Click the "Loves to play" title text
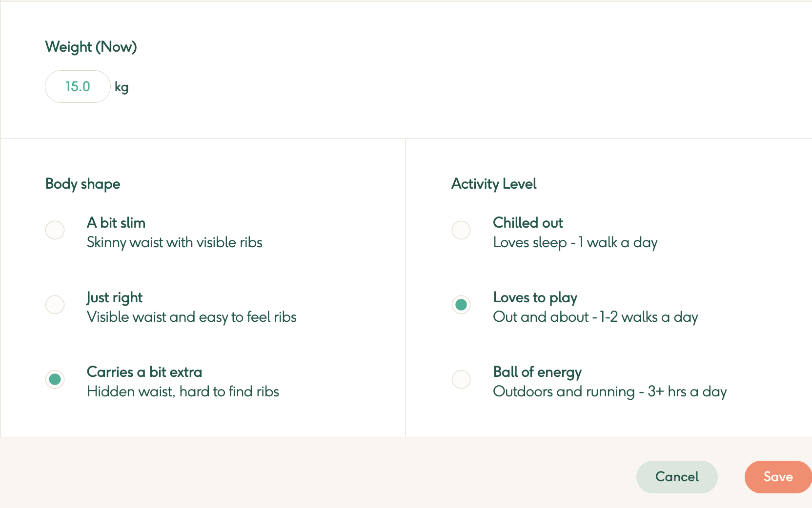812x508 pixels. click(x=535, y=297)
